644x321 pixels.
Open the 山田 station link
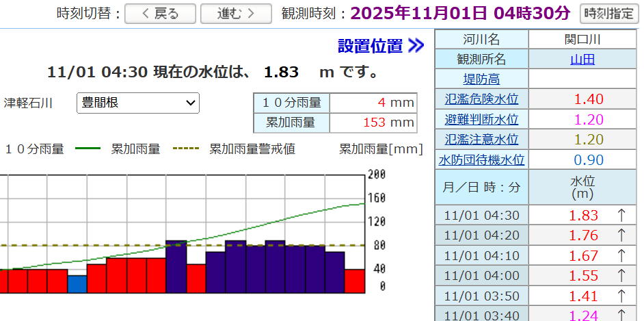[582, 60]
